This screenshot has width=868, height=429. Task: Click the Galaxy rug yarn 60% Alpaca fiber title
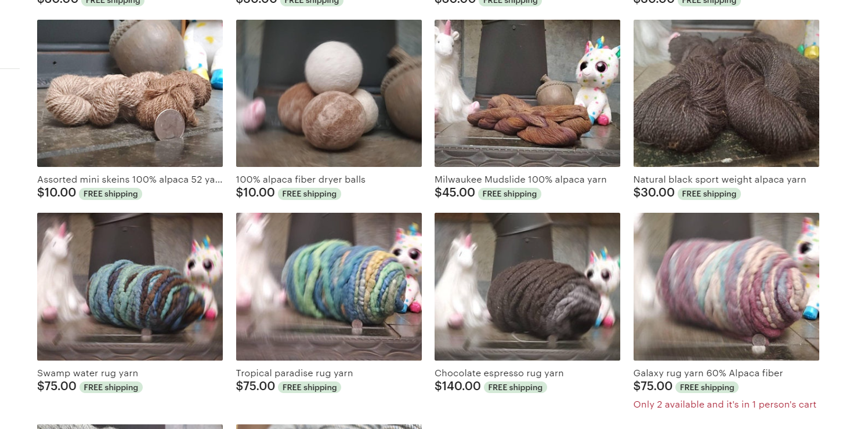click(708, 373)
